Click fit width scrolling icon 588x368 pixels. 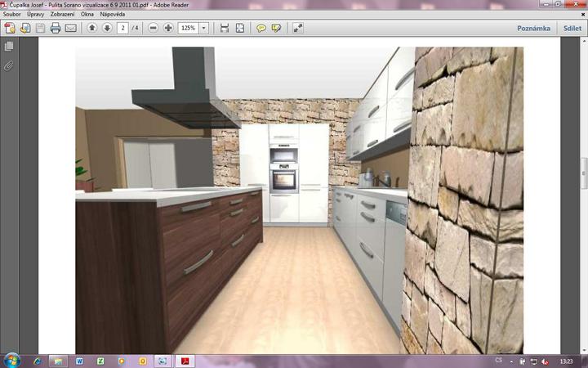coord(225,28)
